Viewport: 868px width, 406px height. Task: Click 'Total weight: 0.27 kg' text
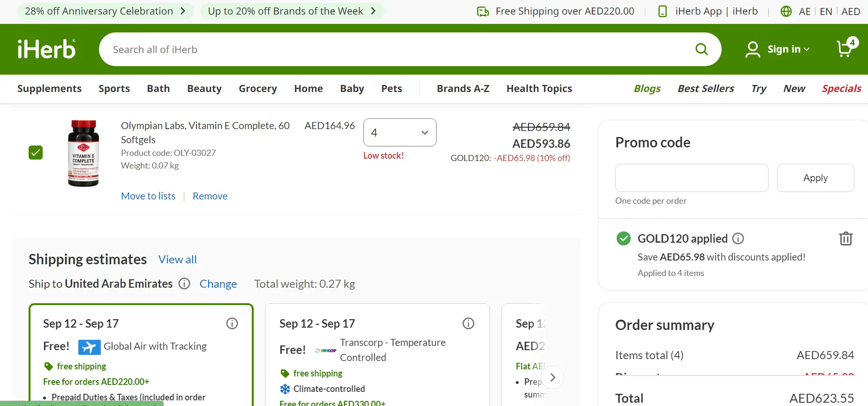pos(304,284)
